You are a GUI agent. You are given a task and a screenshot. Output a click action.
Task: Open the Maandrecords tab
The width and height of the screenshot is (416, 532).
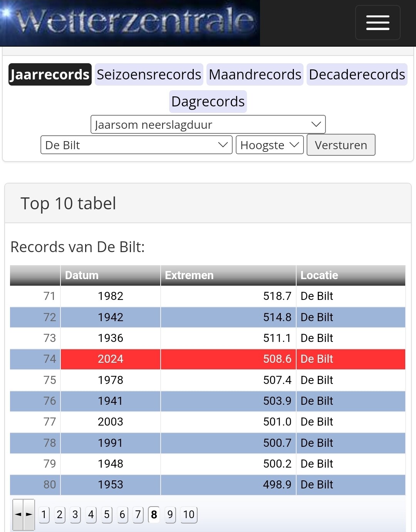click(x=255, y=74)
